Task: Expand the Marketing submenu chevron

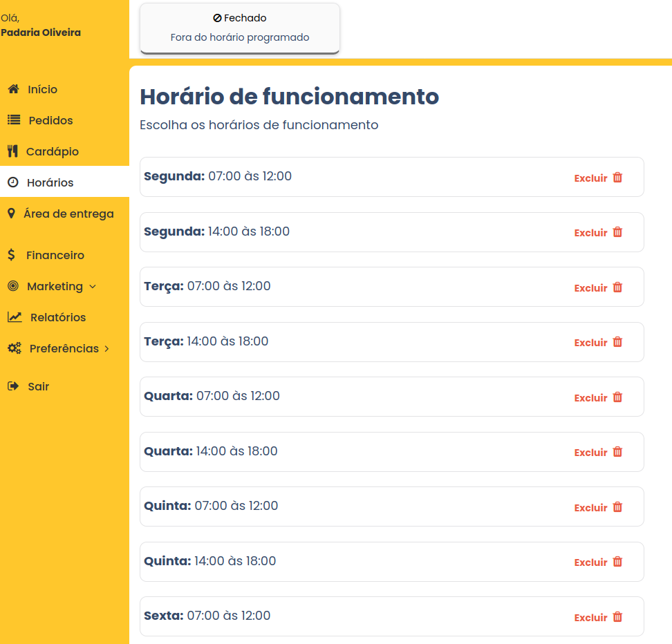Action: (x=93, y=286)
